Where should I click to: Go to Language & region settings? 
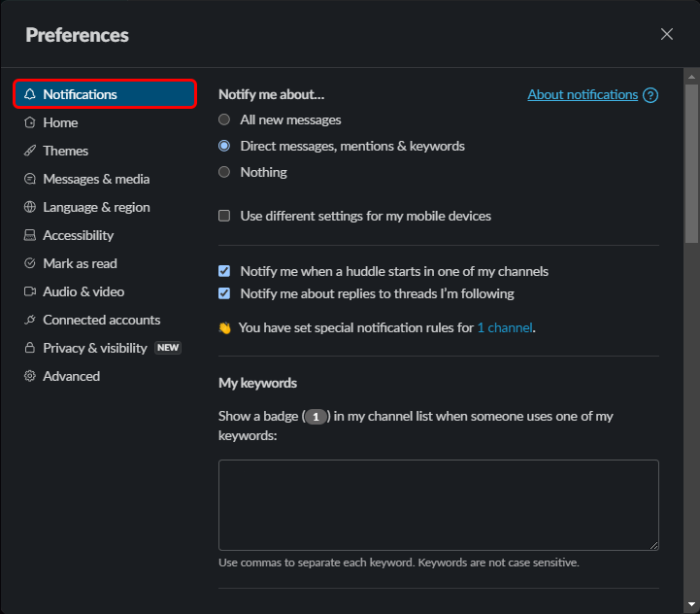pyautogui.click(x=105, y=207)
